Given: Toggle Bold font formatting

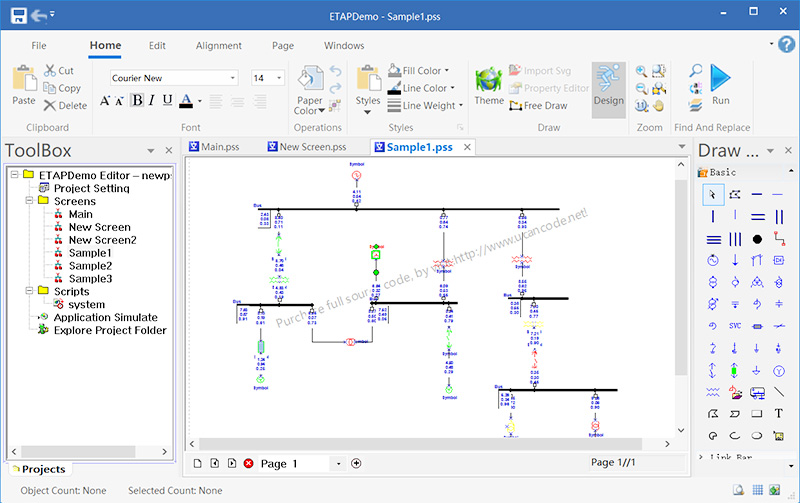Looking at the screenshot, I should pos(137,100).
